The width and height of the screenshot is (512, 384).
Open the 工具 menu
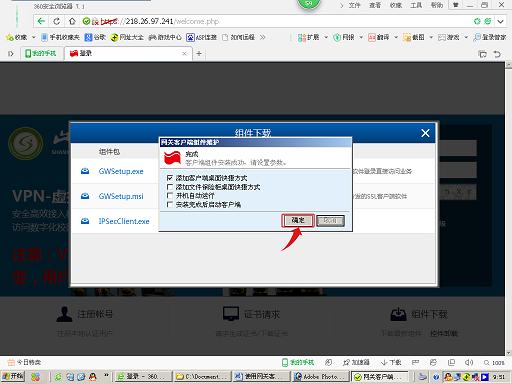tap(416, 5)
